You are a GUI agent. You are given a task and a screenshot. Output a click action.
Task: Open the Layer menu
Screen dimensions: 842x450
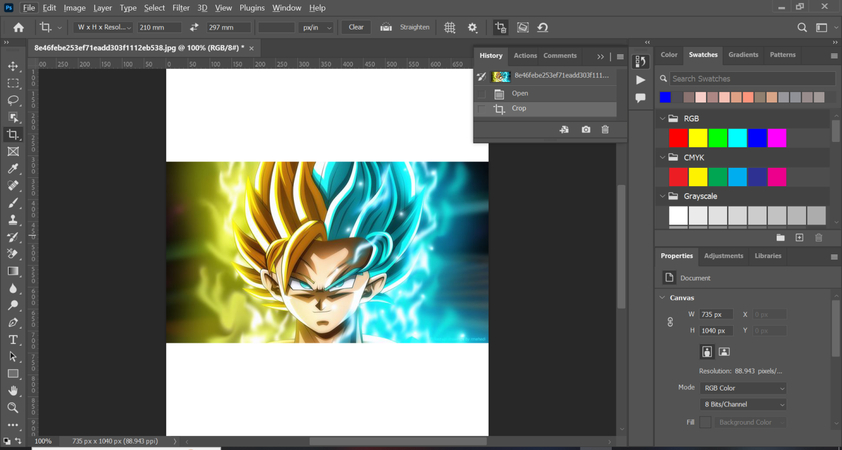pyautogui.click(x=103, y=8)
